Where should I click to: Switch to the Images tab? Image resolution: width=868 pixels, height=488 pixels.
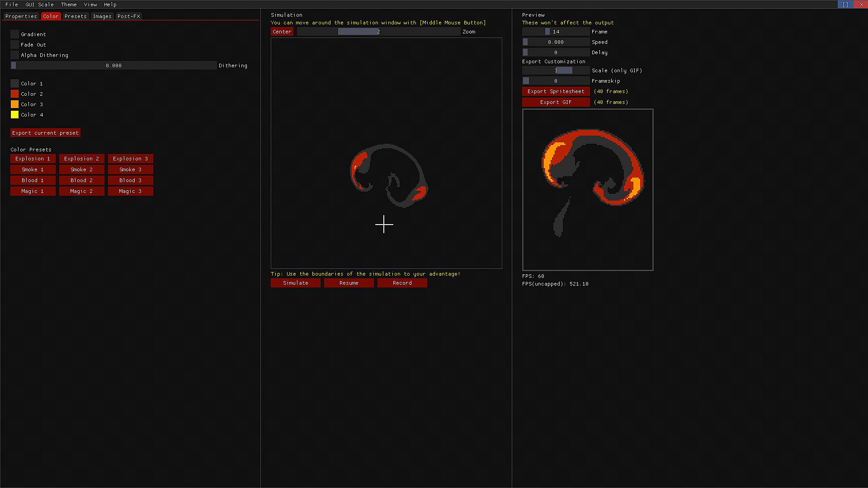[x=102, y=16]
